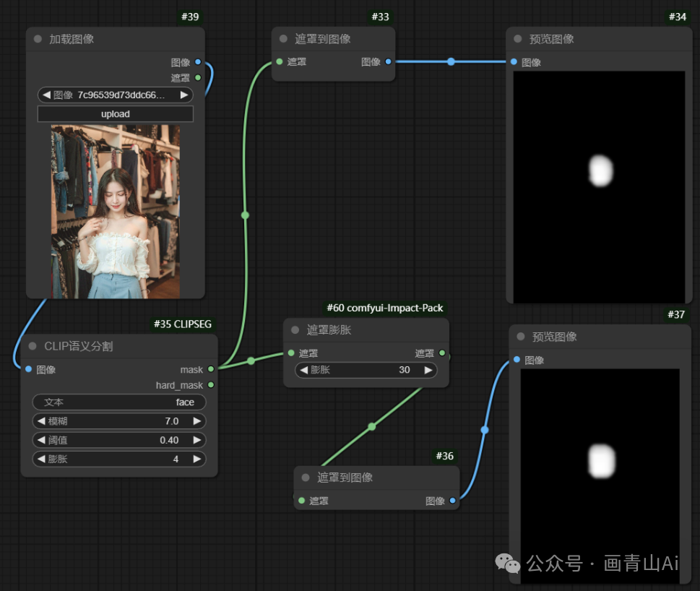700x591 pixels.
Task: Click the loaded photo thumbnail in 加载图像
Action: click(115, 212)
